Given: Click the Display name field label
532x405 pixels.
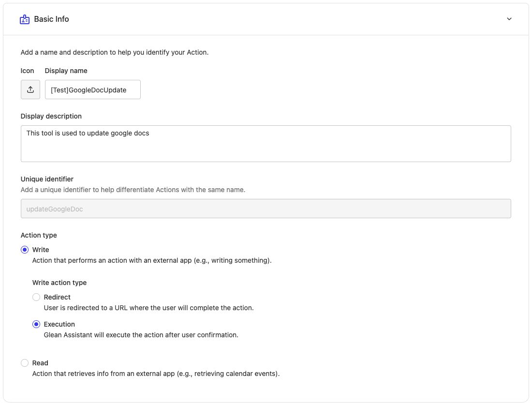Looking at the screenshot, I should coord(66,71).
